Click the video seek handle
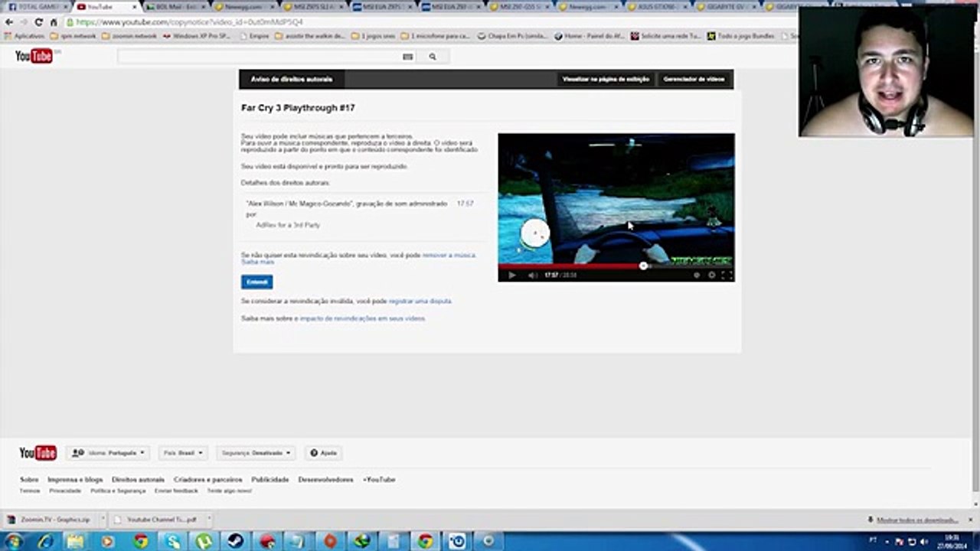This screenshot has width=980, height=551. pos(643,266)
